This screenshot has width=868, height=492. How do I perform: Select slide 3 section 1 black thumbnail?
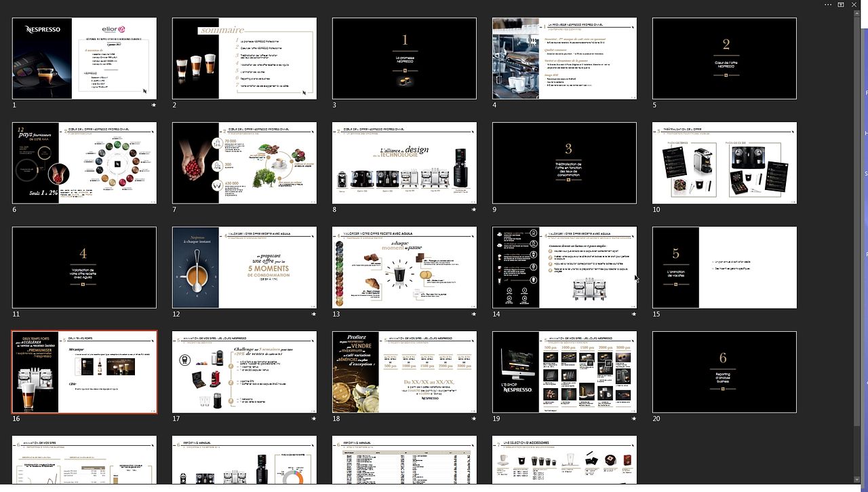(x=404, y=58)
